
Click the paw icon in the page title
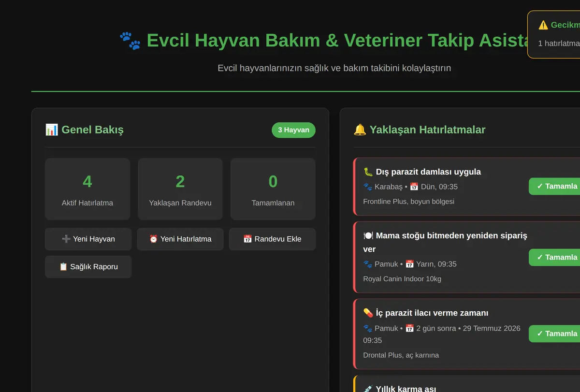pyautogui.click(x=130, y=41)
